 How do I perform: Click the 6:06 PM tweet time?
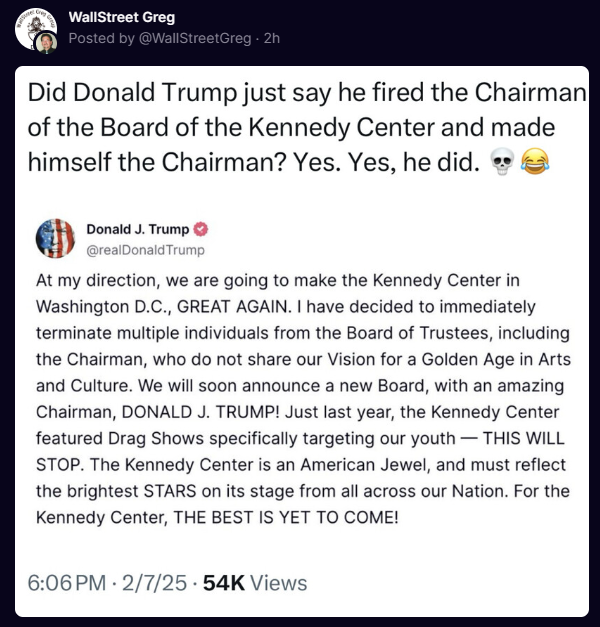click(x=70, y=583)
